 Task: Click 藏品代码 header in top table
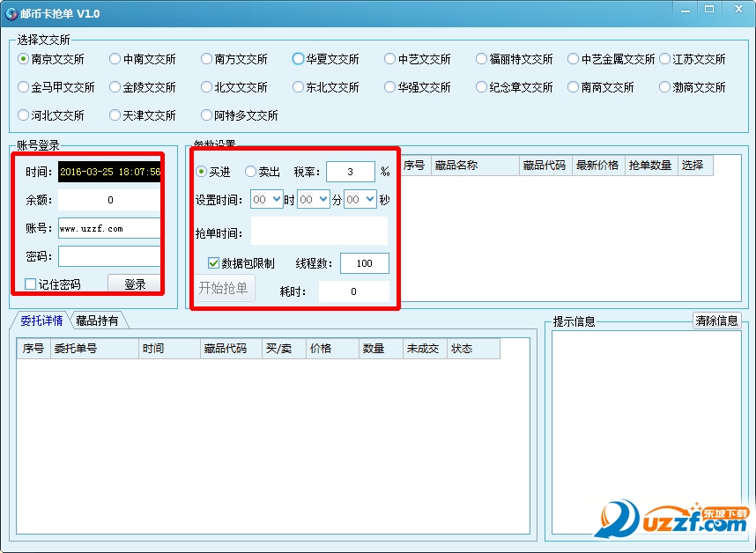[x=545, y=166]
